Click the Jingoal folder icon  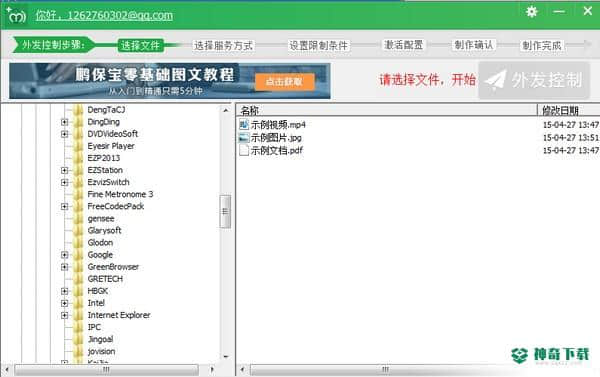click(78, 339)
